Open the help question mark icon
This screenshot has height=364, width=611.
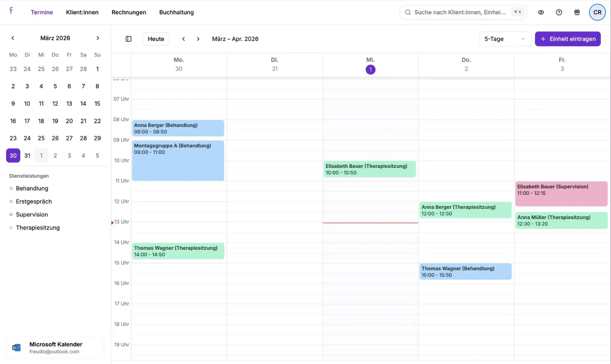click(x=559, y=12)
